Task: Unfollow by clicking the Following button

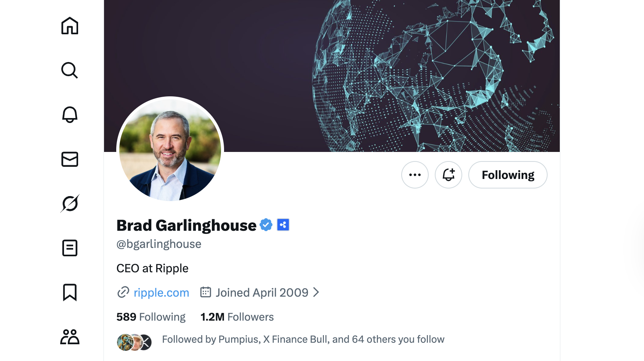Action: pos(508,175)
